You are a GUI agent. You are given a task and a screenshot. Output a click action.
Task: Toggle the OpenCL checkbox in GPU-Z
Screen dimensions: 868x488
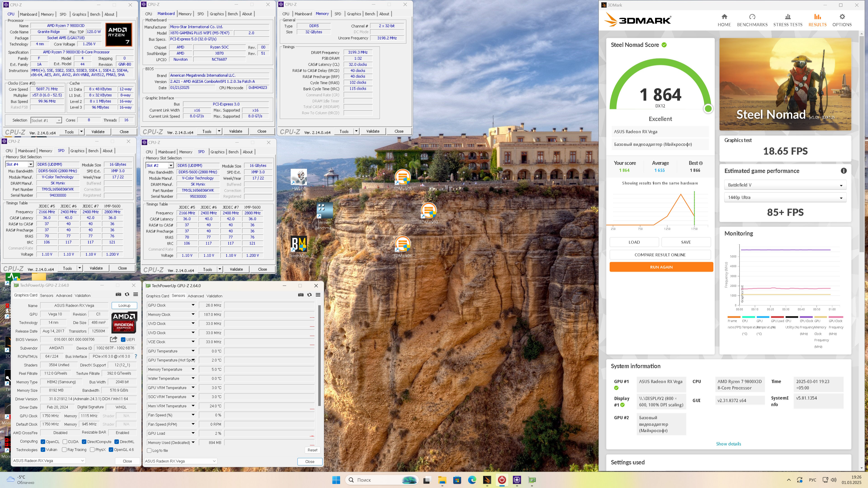43,441
